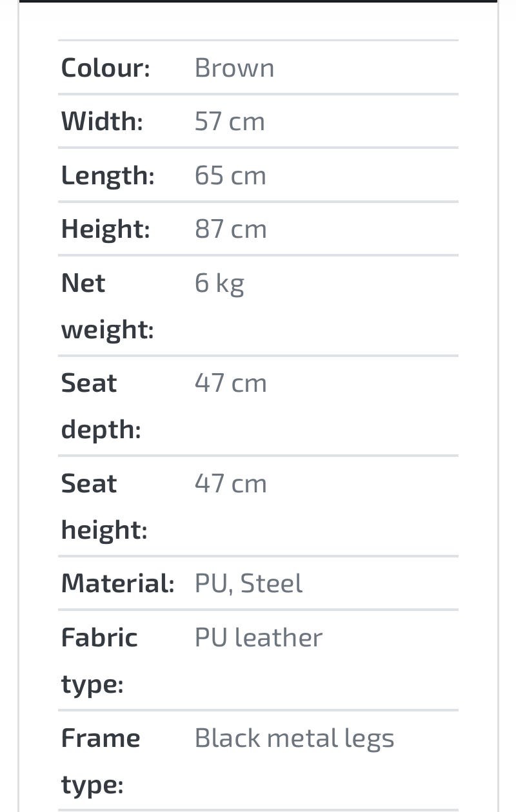Click the Width label
This screenshot has width=516, height=812.
(102, 121)
